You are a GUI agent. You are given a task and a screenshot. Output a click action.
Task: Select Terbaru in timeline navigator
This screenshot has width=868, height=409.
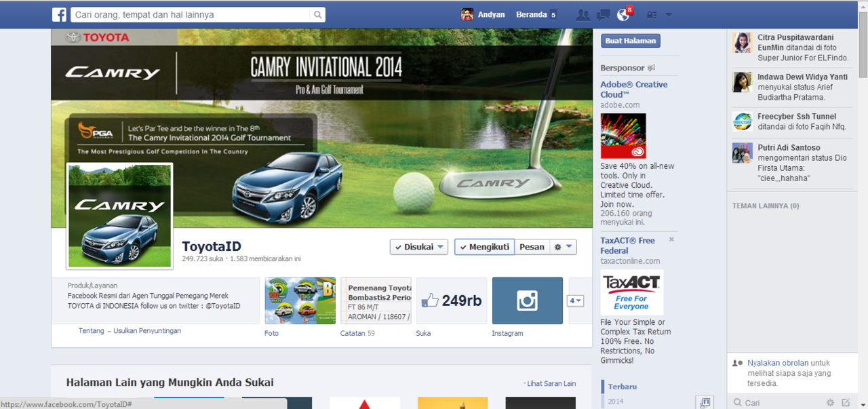pos(622,387)
